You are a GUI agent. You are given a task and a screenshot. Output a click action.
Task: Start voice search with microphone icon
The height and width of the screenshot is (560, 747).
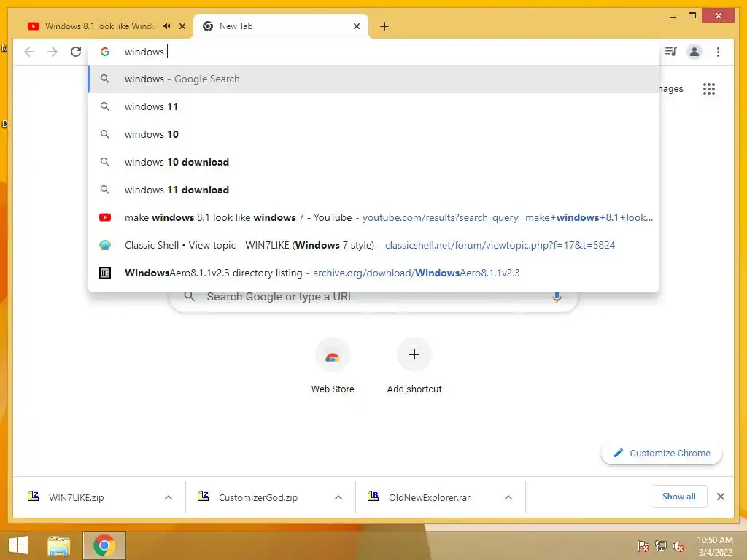(x=557, y=297)
